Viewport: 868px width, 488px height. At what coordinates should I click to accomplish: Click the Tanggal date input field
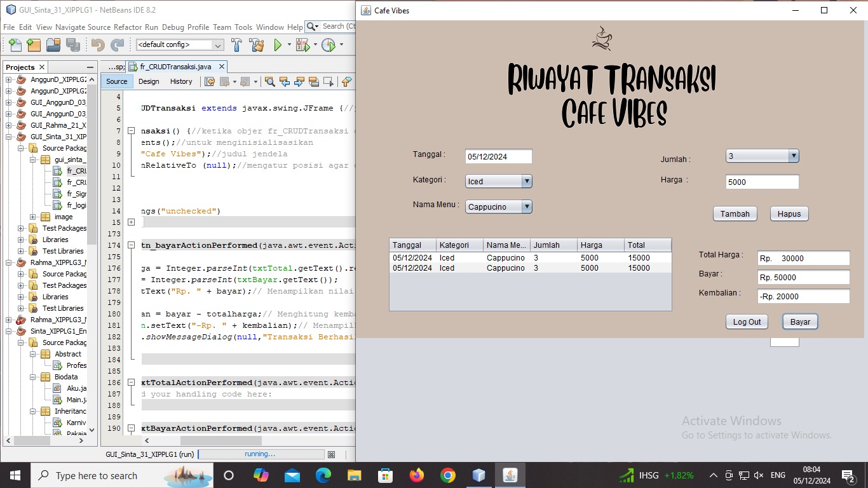point(498,157)
